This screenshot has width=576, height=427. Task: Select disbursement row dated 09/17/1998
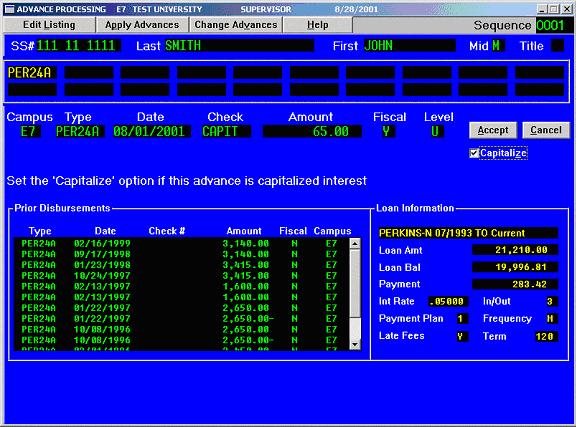tap(182, 254)
